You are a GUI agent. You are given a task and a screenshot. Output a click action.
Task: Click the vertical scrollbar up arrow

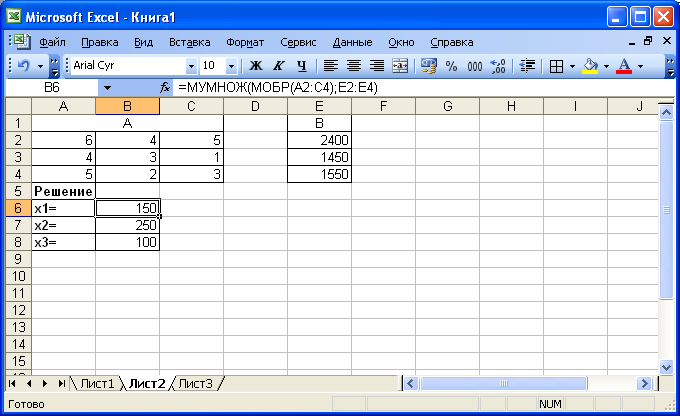coord(666,113)
